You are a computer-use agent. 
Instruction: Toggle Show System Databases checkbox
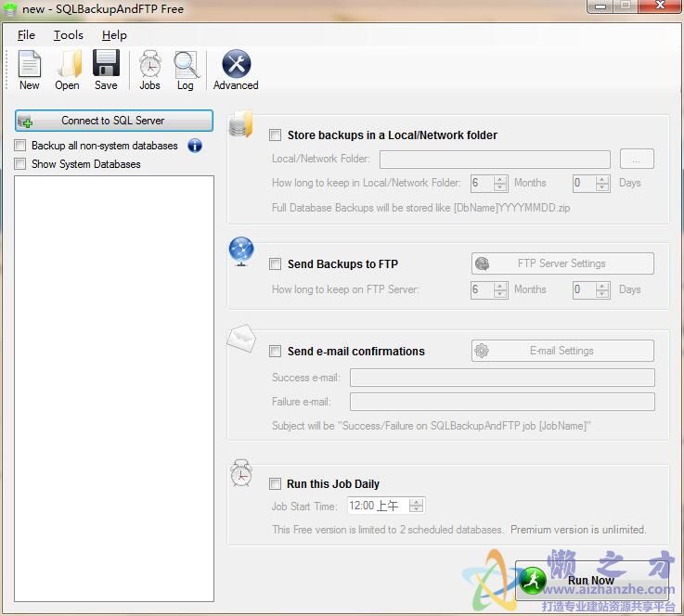point(20,163)
